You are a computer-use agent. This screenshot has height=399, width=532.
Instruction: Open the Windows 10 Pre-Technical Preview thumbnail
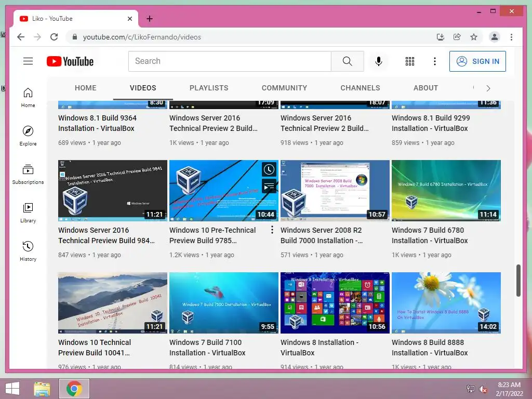coord(224,190)
